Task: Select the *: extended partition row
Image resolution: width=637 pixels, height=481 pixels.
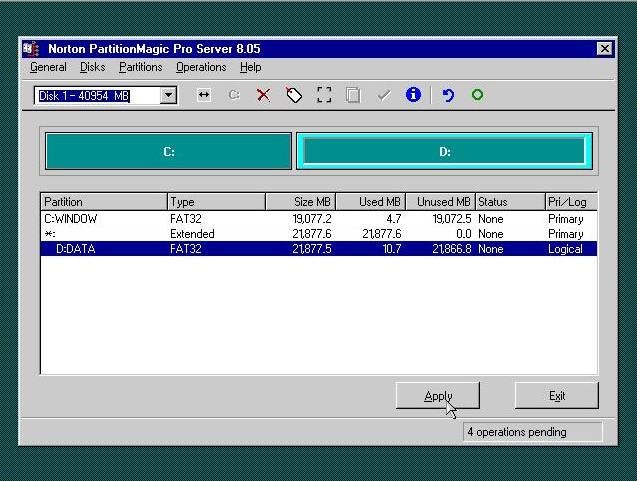Action: coord(319,234)
